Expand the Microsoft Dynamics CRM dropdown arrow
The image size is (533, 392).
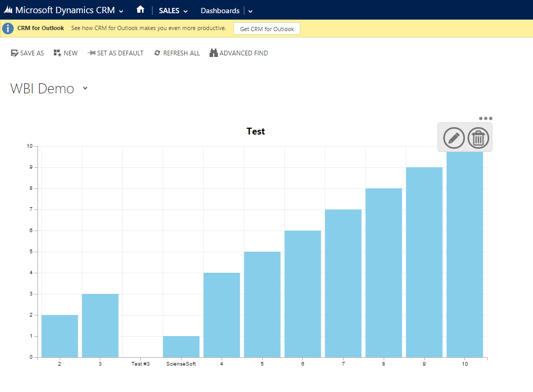(x=121, y=11)
